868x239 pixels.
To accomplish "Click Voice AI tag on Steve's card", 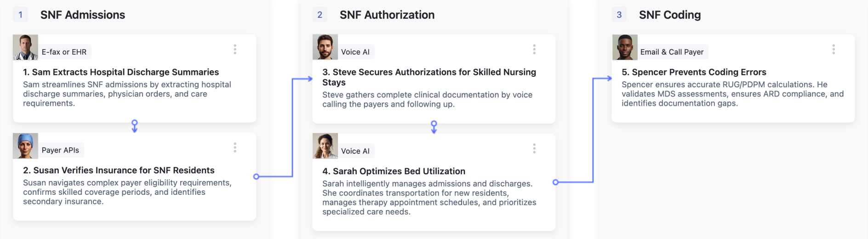I will (355, 52).
